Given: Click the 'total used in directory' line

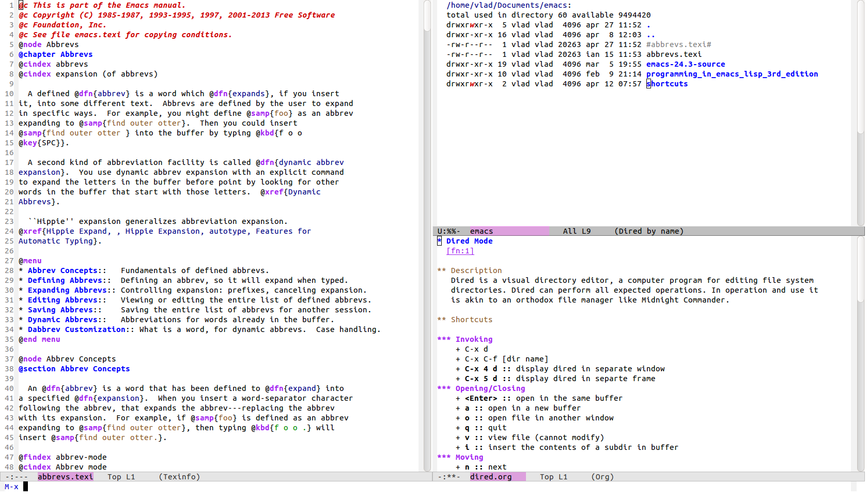Looking at the screenshot, I should pyautogui.click(x=548, y=15).
